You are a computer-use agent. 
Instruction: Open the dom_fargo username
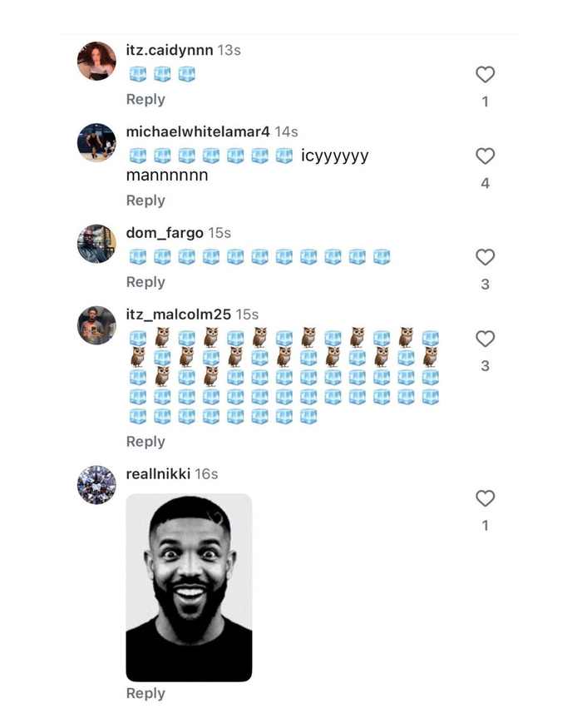[x=165, y=233]
